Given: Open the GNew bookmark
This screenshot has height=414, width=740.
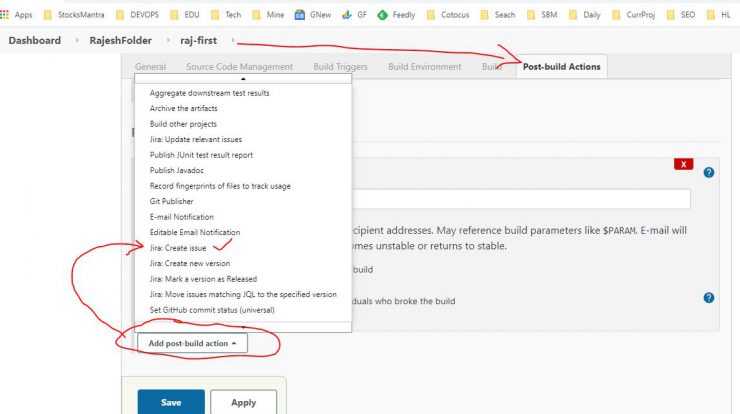Looking at the screenshot, I should 312,15.
